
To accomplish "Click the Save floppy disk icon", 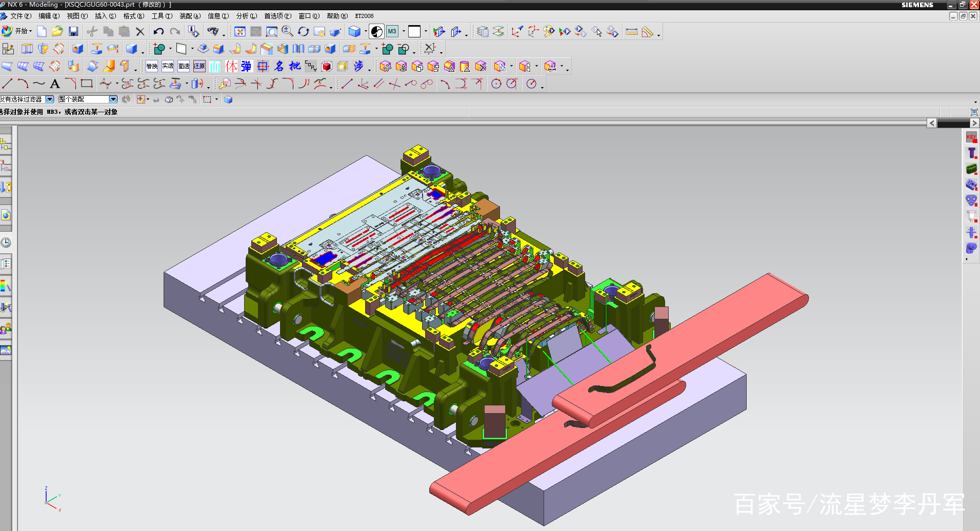I will [73, 32].
